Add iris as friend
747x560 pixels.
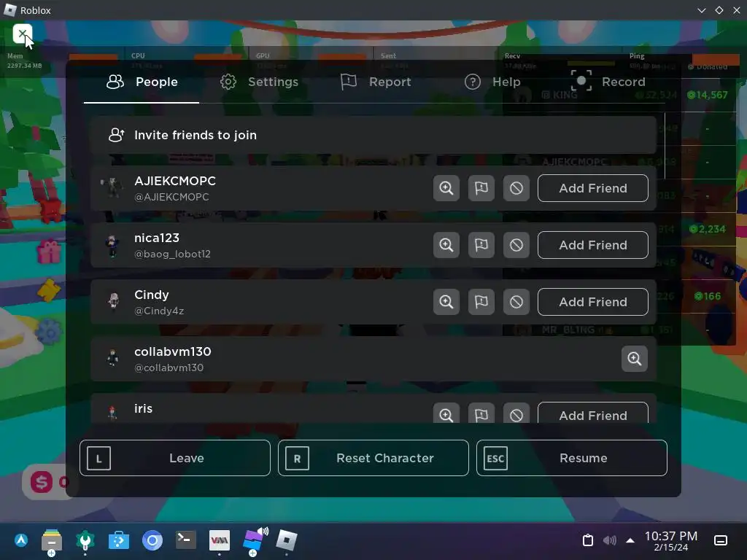point(592,413)
